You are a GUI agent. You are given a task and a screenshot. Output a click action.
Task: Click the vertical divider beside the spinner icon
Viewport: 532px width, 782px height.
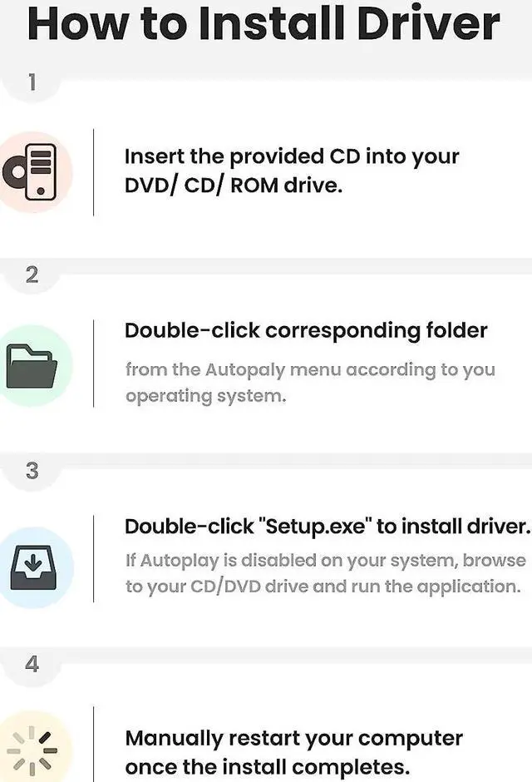(x=93, y=745)
